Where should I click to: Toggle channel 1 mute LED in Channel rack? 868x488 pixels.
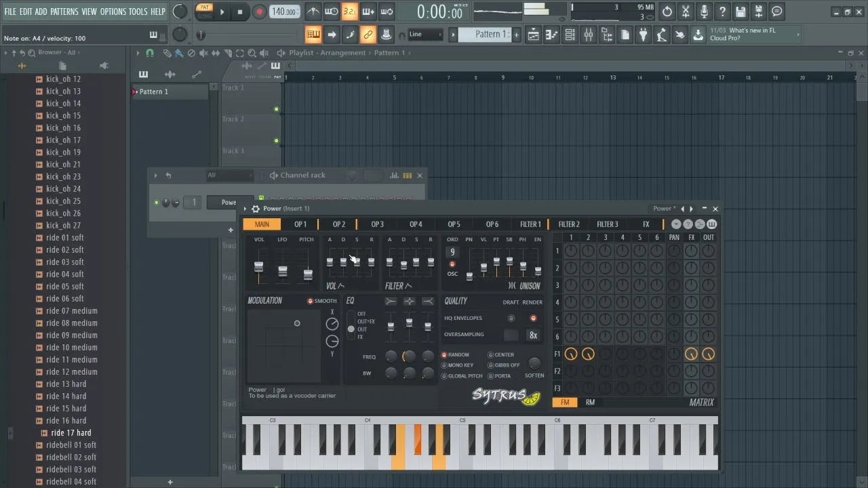coord(157,203)
